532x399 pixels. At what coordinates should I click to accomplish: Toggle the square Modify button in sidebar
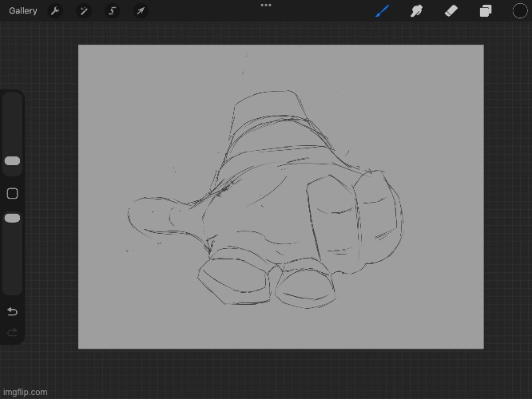coord(12,193)
